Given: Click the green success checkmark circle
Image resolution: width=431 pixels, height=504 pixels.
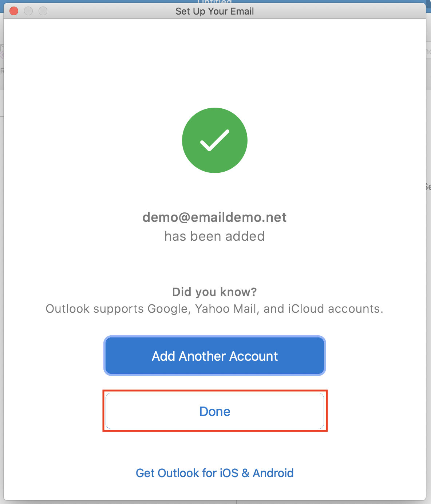Looking at the screenshot, I should pos(215,140).
